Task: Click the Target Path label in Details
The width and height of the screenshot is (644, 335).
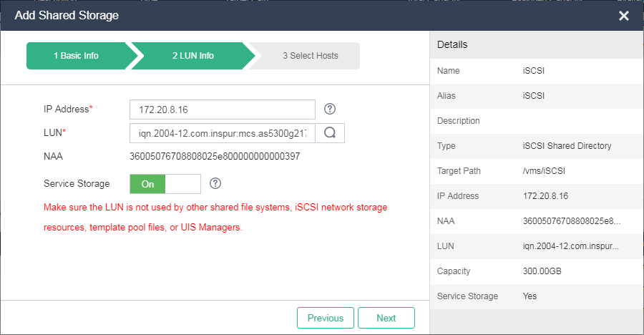Action: 459,171
